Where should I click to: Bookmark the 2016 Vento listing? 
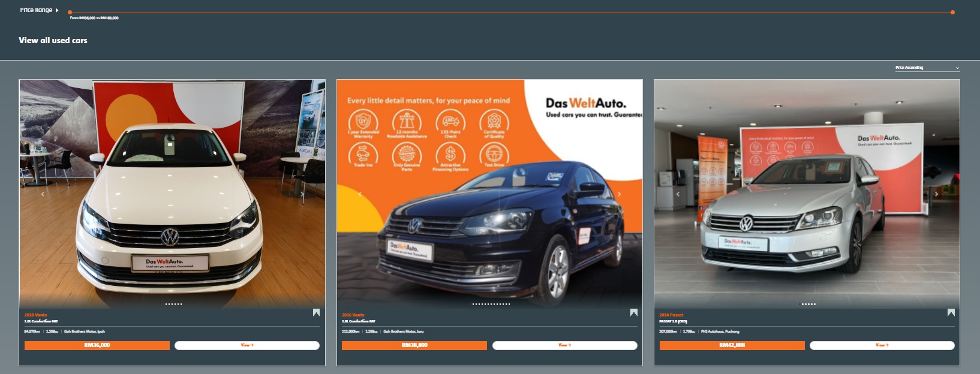[x=633, y=312]
